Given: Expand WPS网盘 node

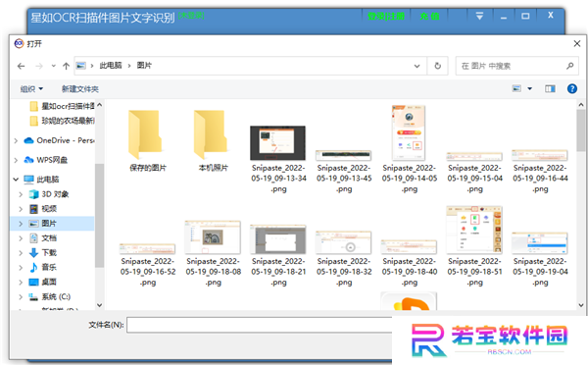Looking at the screenshot, I should [x=16, y=160].
